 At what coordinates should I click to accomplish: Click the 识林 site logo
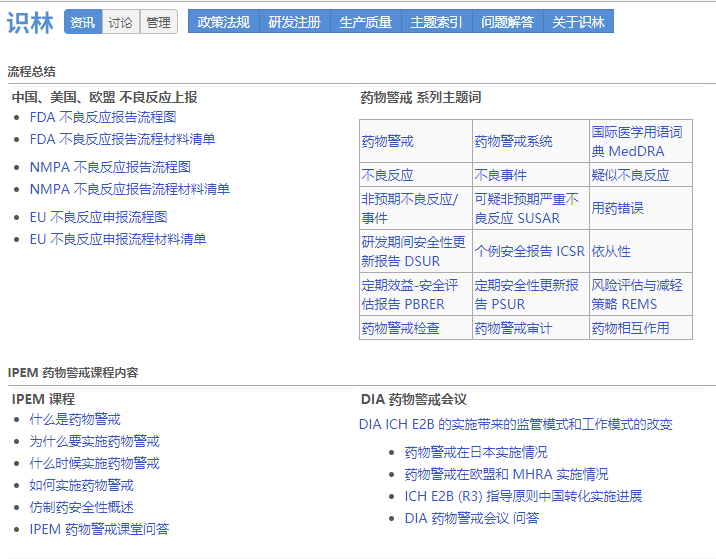[x=30, y=22]
